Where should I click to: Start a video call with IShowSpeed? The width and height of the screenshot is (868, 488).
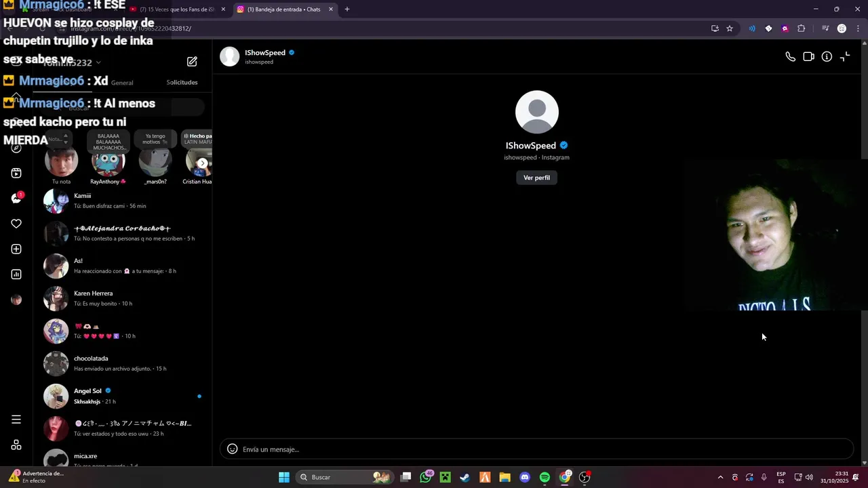point(808,57)
